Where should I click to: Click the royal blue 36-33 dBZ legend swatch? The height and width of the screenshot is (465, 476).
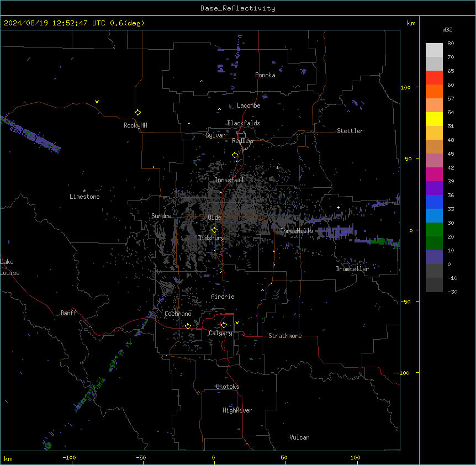(434, 202)
